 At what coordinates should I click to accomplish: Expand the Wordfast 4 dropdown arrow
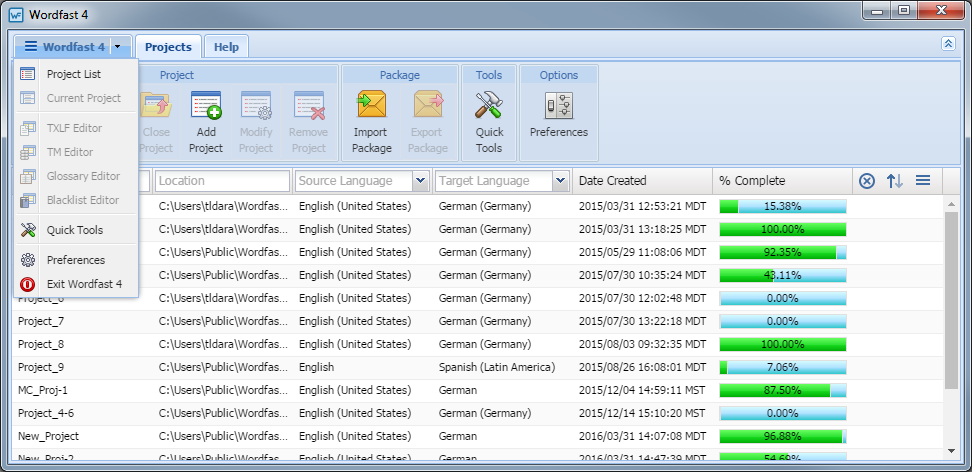(117, 47)
